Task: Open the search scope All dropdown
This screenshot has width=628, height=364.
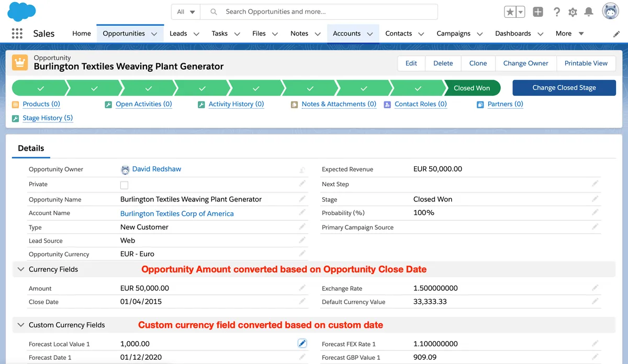Action: pos(186,12)
